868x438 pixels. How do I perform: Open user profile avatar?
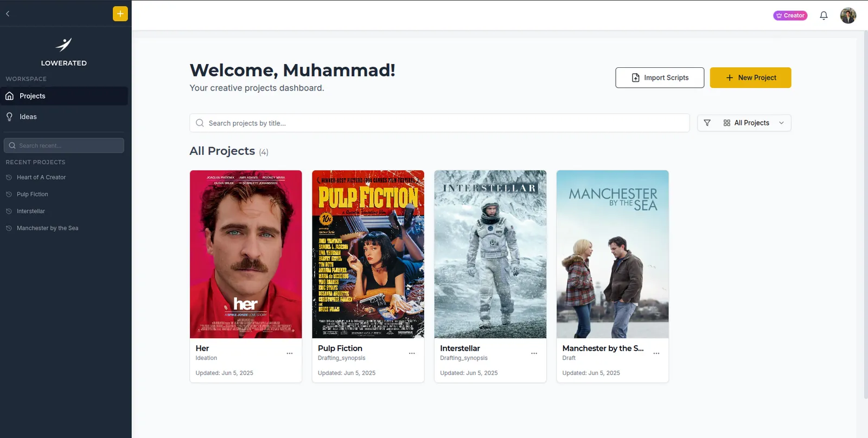(x=848, y=16)
